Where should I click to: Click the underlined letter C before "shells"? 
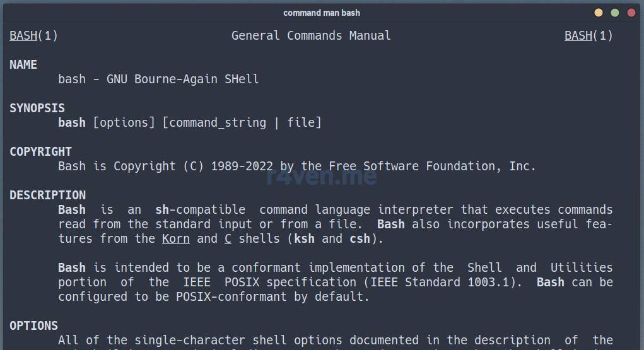pos(228,239)
